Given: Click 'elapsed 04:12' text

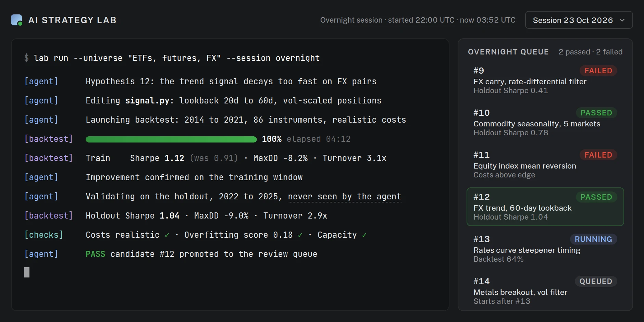Looking at the screenshot, I should pyautogui.click(x=319, y=139).
